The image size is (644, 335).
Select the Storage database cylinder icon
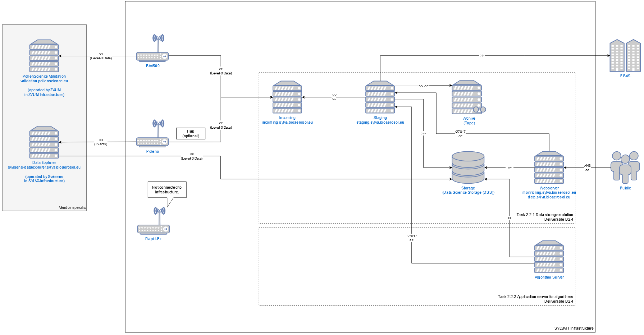tap(468, 167)
